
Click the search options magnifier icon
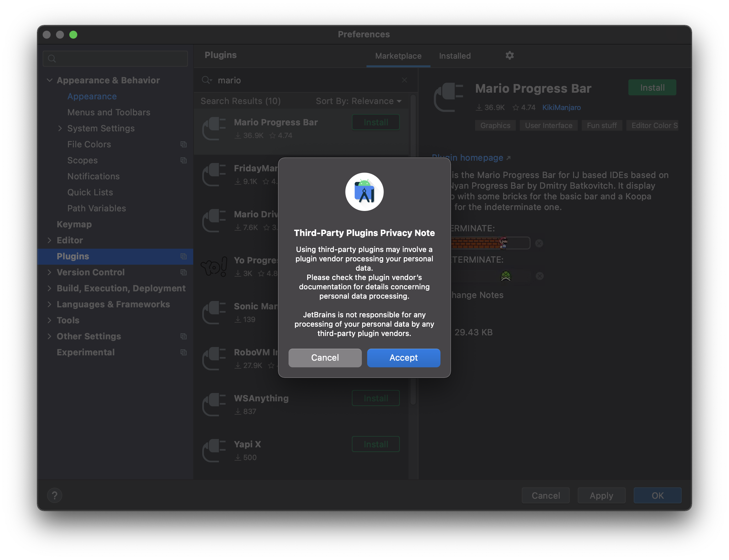pos(207,80)
